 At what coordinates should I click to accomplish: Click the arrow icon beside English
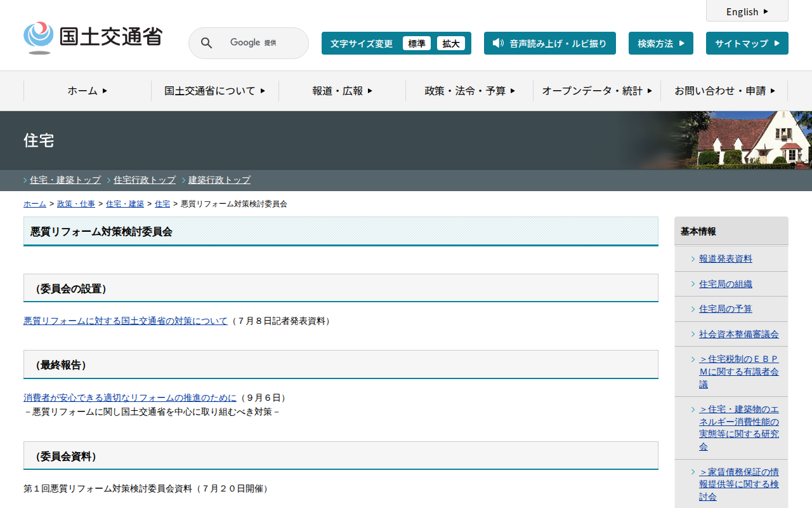[x=766, y=11]
